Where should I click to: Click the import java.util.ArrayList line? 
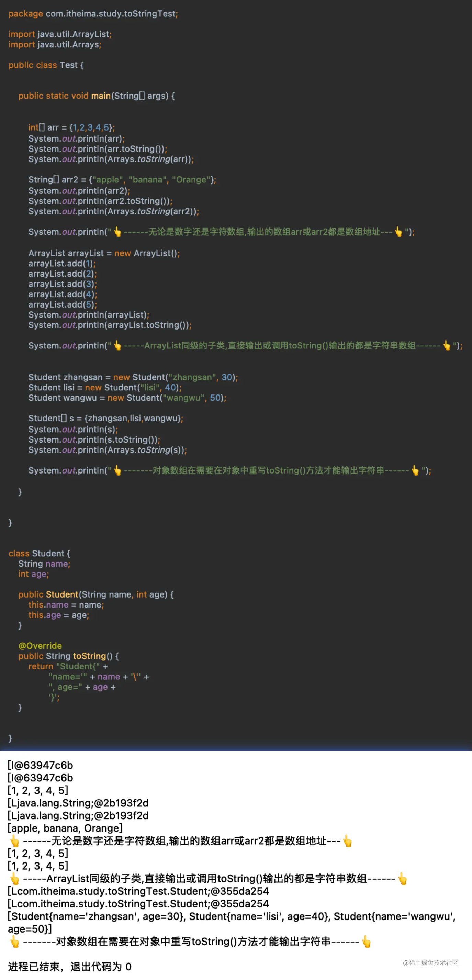pos(60,34)
